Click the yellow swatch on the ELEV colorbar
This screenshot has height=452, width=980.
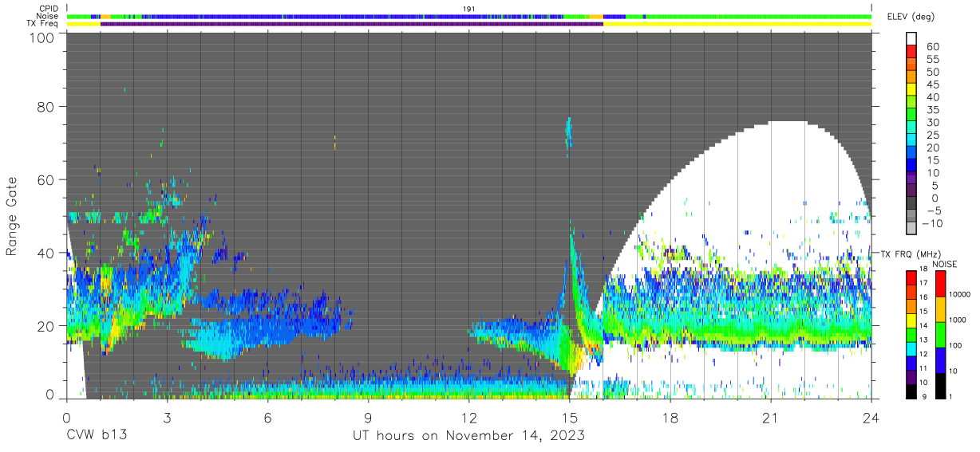(x=912, y=89)
